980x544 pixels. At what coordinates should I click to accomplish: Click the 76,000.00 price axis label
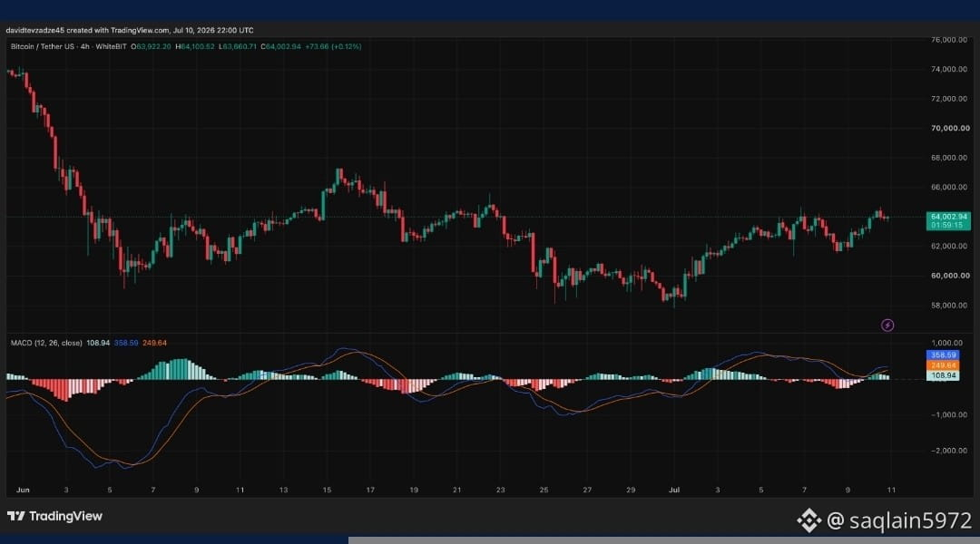pos(949,40)
